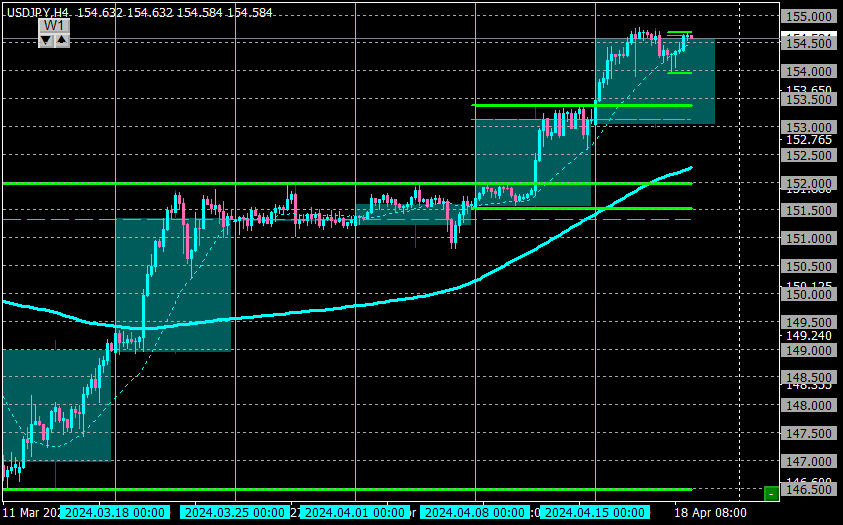The width and height of the screenshot is (843, 525).
Task: Click the up arrow under W1
Action: click(62, 40)
